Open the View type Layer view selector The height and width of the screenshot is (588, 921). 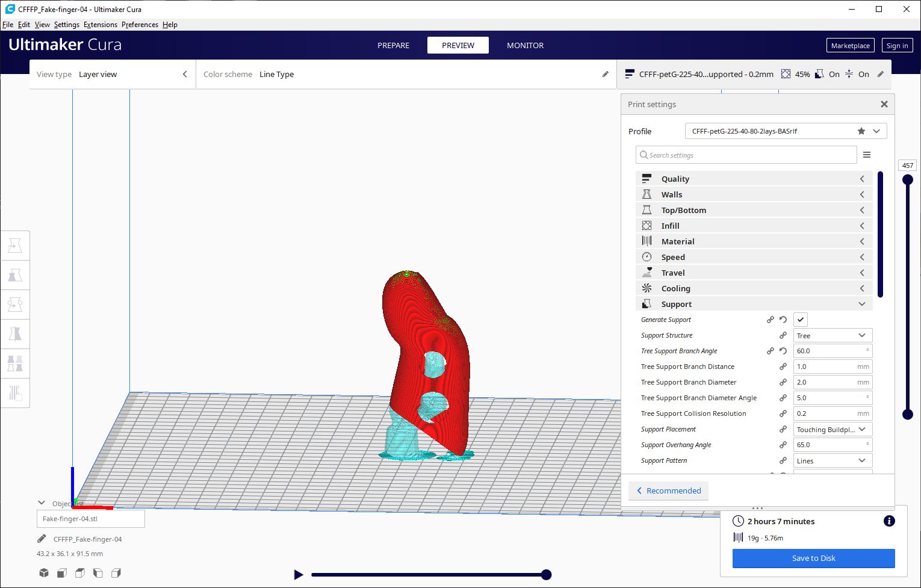113,74
